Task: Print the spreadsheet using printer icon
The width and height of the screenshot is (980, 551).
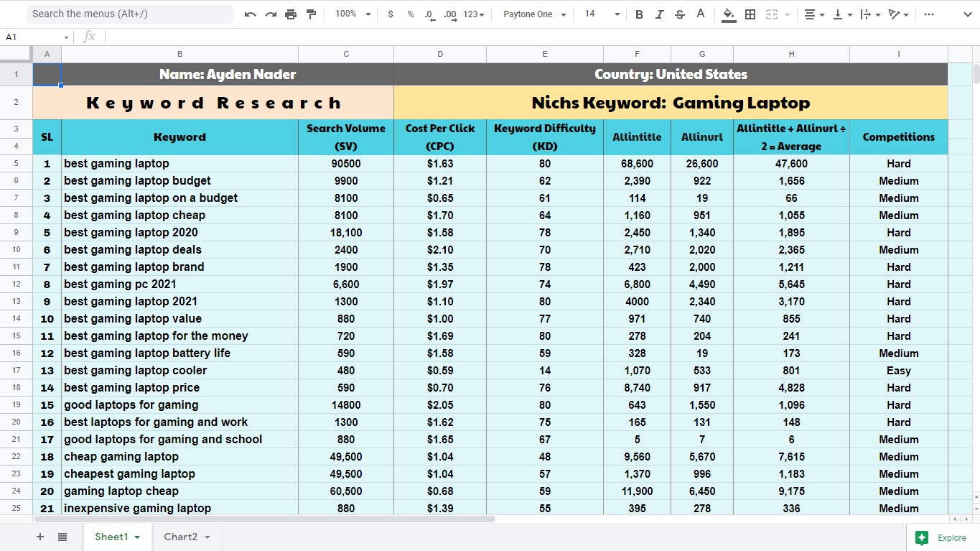Action: point(291,14)
